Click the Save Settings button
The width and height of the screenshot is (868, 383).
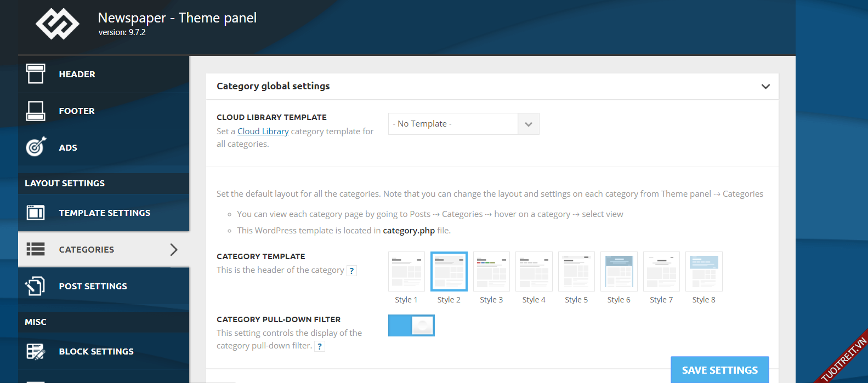pos(719,370)
